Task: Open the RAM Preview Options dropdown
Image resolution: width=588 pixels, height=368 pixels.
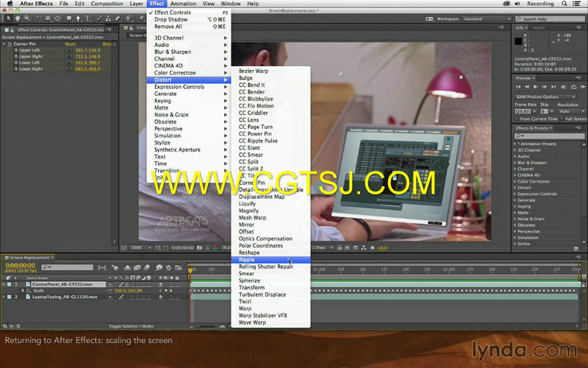Action: [x=545, y=97]
